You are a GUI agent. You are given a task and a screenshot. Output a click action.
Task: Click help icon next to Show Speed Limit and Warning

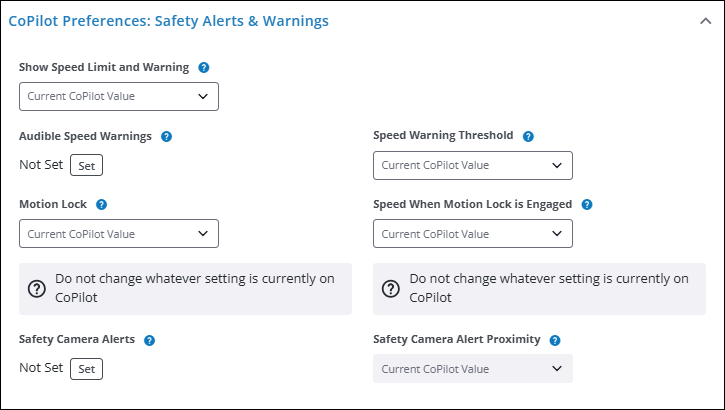coord(204,68)
